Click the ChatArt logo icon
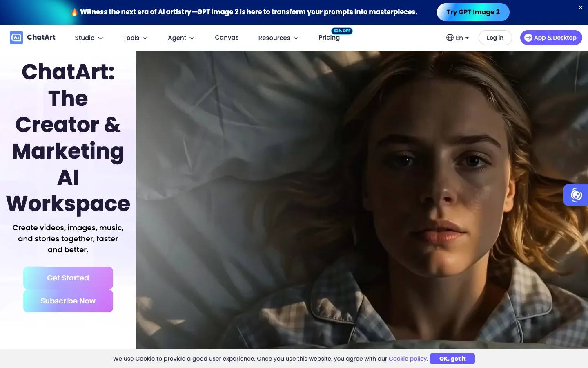This screenshot has height=368, width=588. pos(16,38)
